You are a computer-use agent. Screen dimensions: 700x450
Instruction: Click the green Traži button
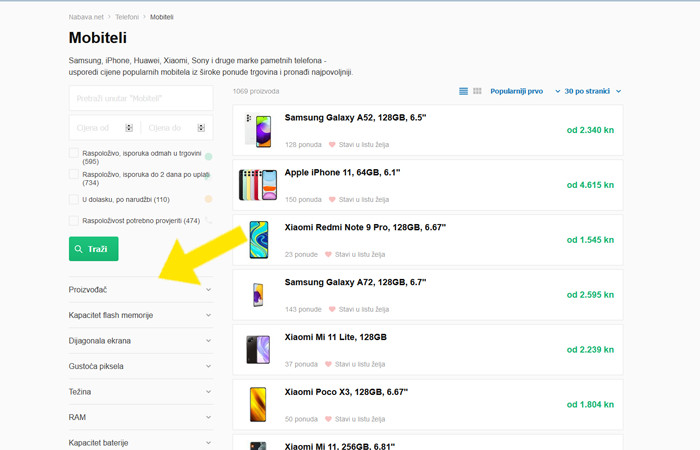93,249
